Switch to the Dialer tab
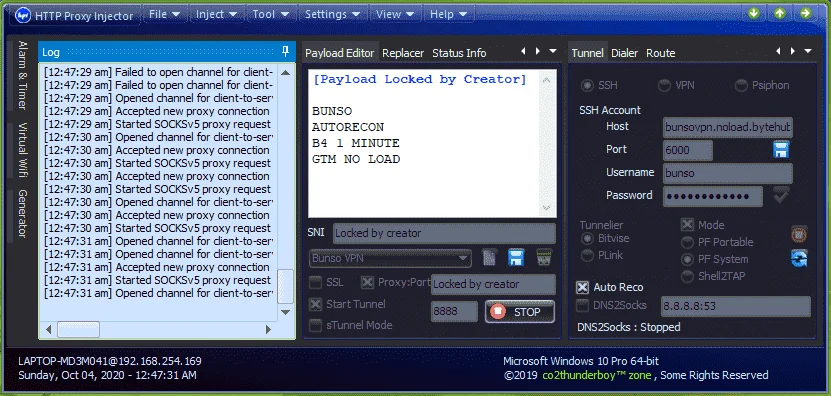The width and height of the screenshot is (831, 396). point(624,53)
